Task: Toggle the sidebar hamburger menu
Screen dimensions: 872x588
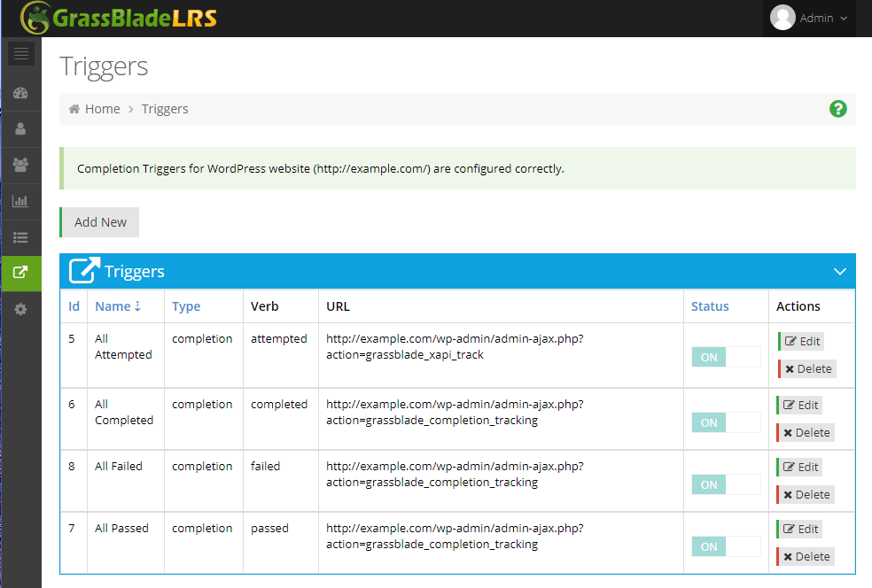Action: pyautogui.click(x=21, y=53)
